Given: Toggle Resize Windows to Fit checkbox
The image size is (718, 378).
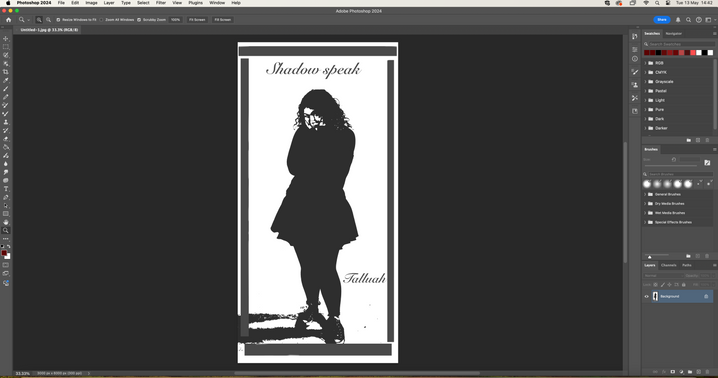Looking at the screenshot, I should click(58, 20).
